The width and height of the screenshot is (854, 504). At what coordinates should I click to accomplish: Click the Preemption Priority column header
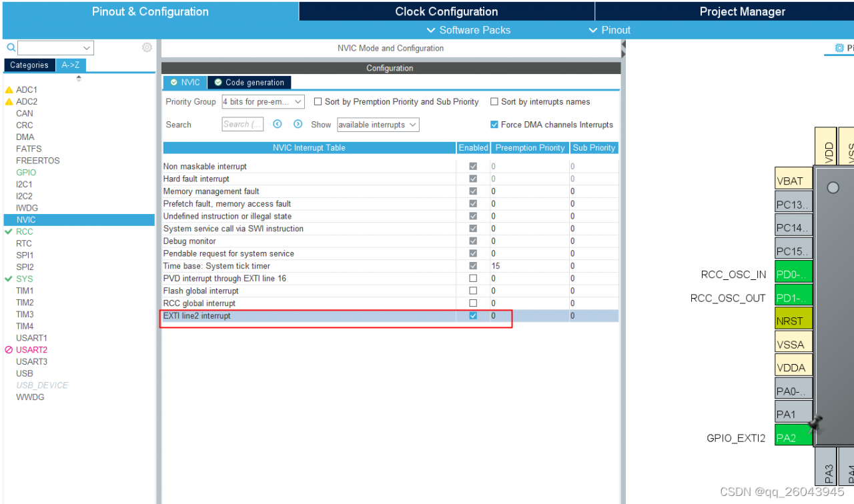click(x=530, y=148)
